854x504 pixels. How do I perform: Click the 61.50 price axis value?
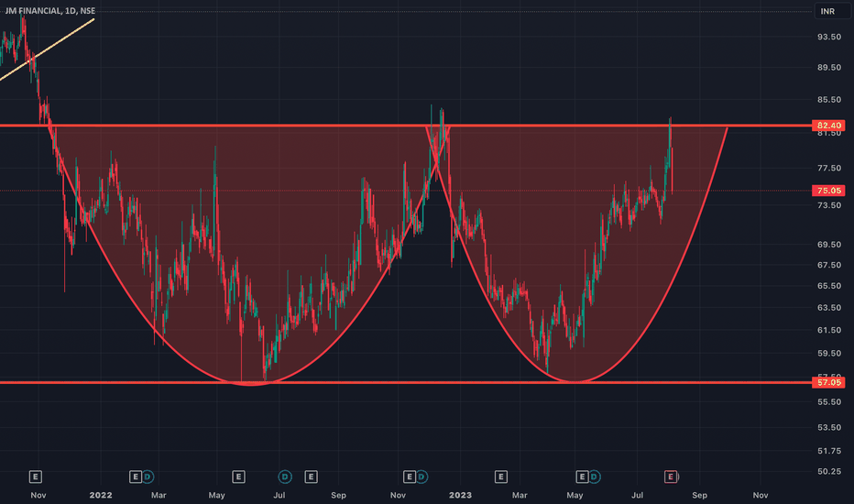pos(829,330)
